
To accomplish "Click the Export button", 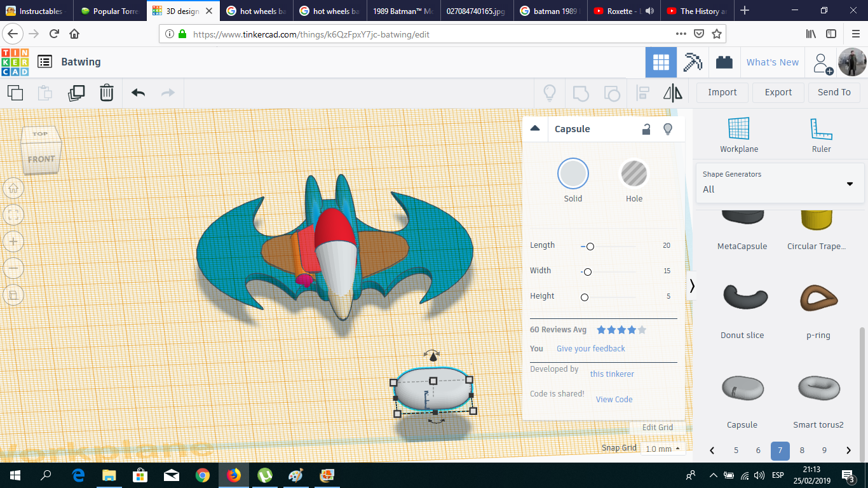I will click(x=778, y=92).
